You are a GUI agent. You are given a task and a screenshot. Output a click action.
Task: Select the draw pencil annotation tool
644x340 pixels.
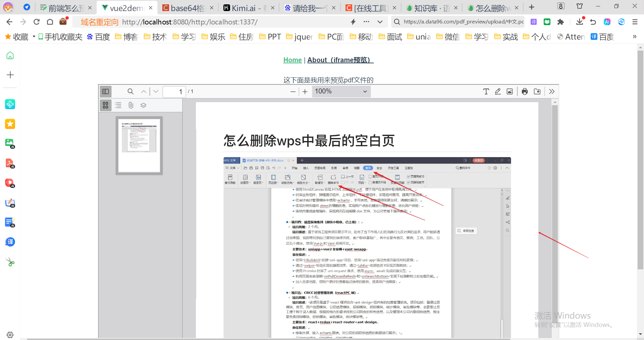point(498,91)
